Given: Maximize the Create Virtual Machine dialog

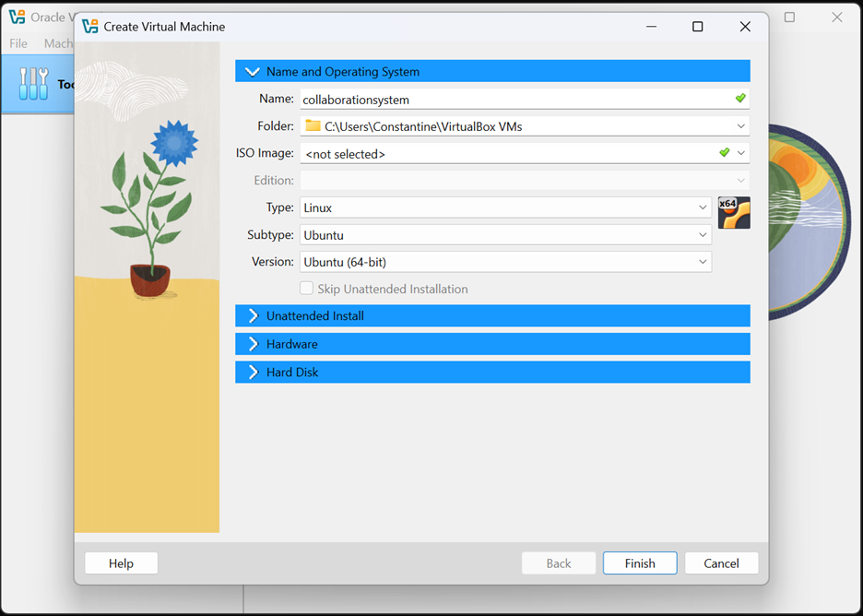Looking at the screenshot, I should coord(697,27).
